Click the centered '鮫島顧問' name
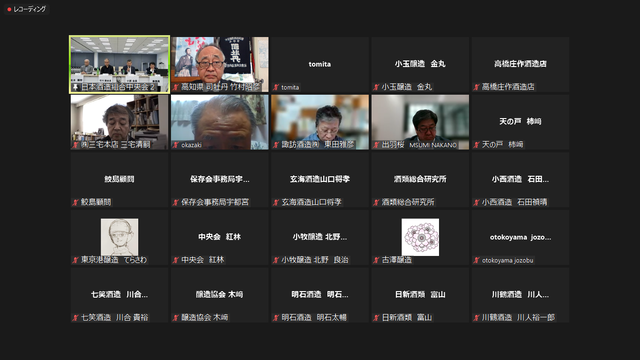The width and height of the screenshot is (640, 360). (x=119, y=179)
